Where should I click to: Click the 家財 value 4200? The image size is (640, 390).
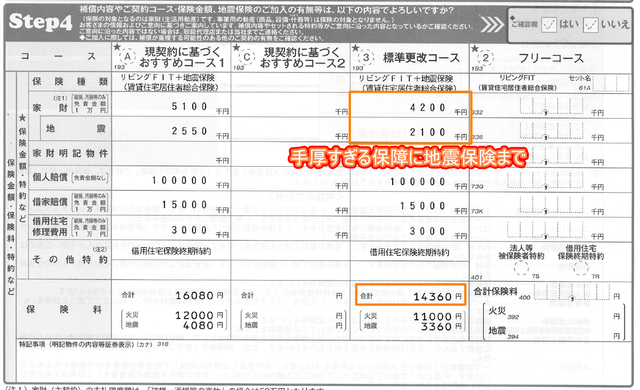click(x=427, y=107)
